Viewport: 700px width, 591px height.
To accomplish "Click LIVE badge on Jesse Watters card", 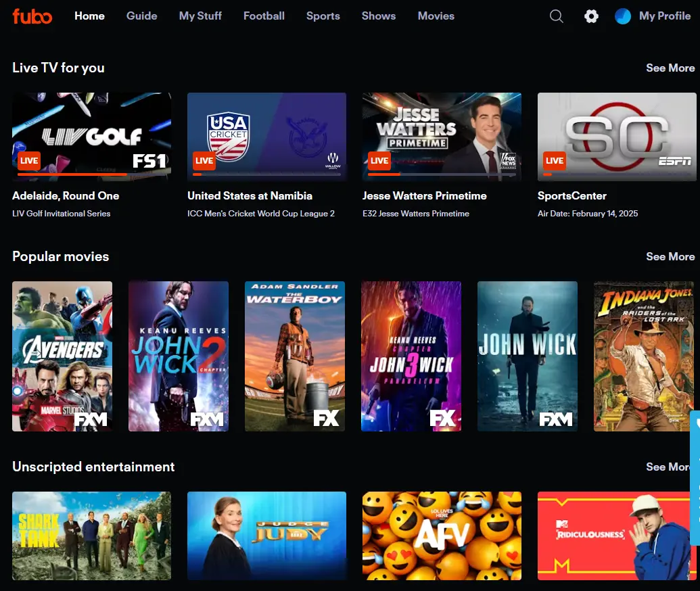I will 379,161.
